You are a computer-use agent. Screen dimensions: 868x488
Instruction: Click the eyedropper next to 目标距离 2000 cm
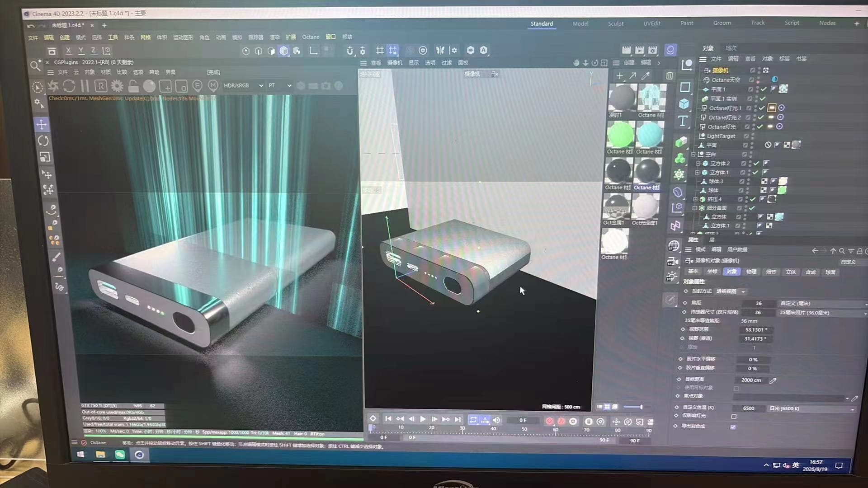(x=773, y=380)
